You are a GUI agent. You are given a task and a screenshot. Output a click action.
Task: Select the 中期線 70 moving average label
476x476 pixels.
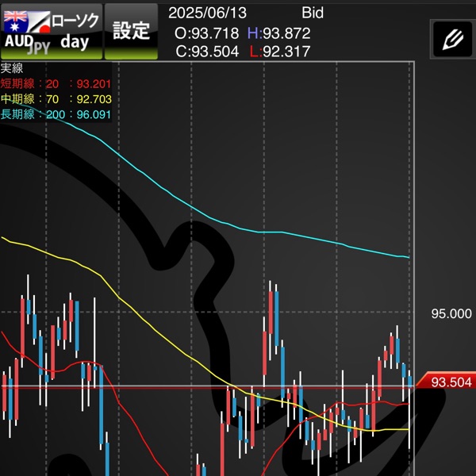56,99
